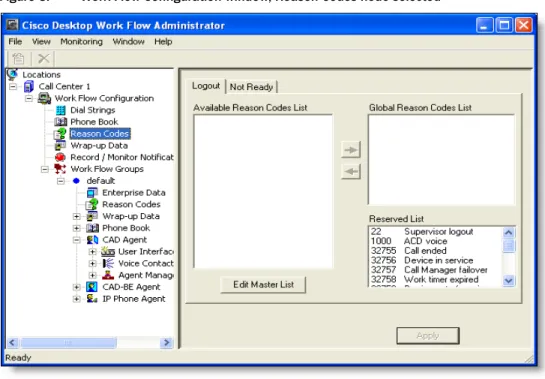
Task: Click the Voice Contact icon
Action: tap(108, 263)
